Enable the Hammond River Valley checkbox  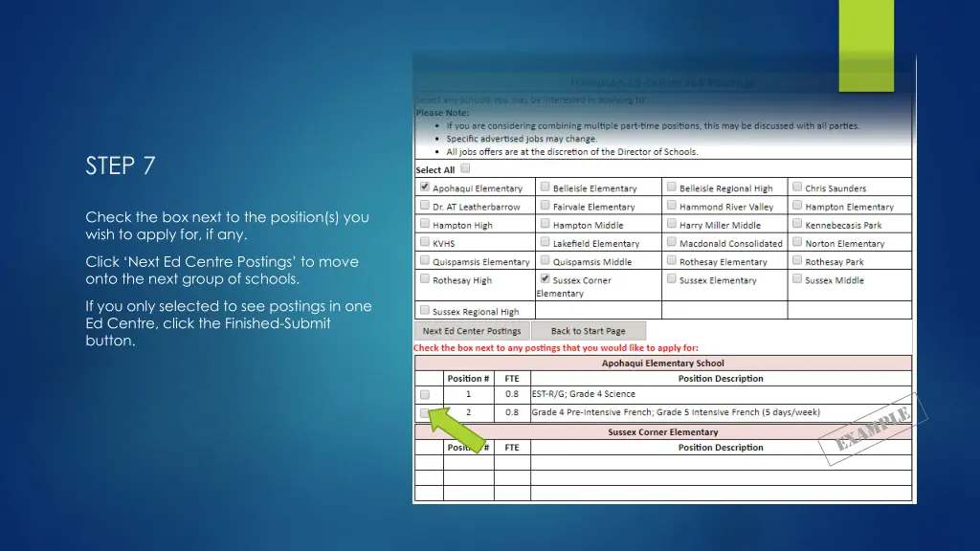pos(671,206)
